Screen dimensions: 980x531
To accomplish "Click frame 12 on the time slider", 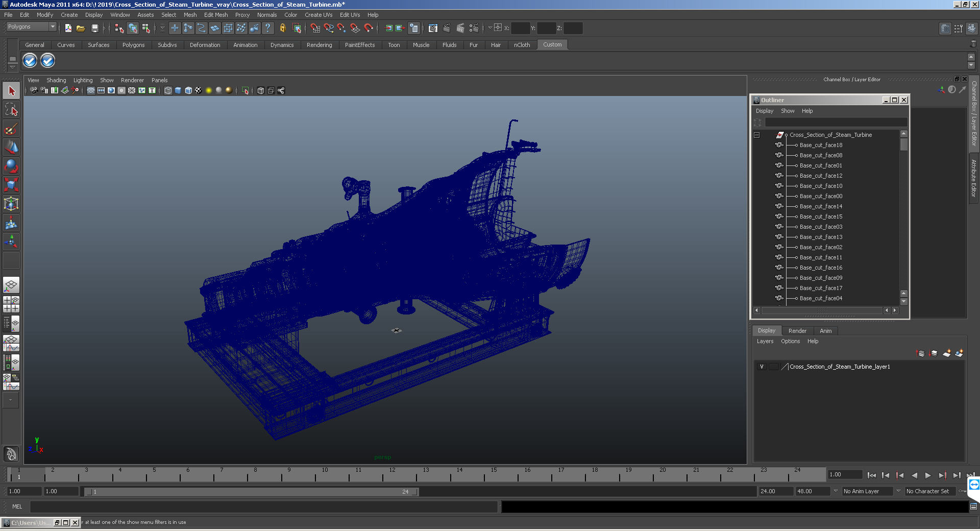I will 392,475.
